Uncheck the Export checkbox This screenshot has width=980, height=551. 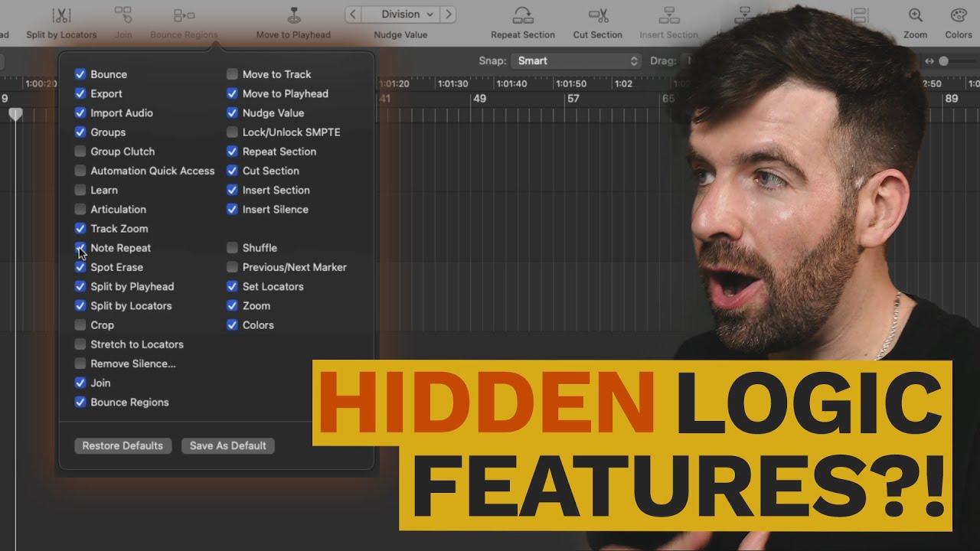pyautogui.click(x=80, y=93)
